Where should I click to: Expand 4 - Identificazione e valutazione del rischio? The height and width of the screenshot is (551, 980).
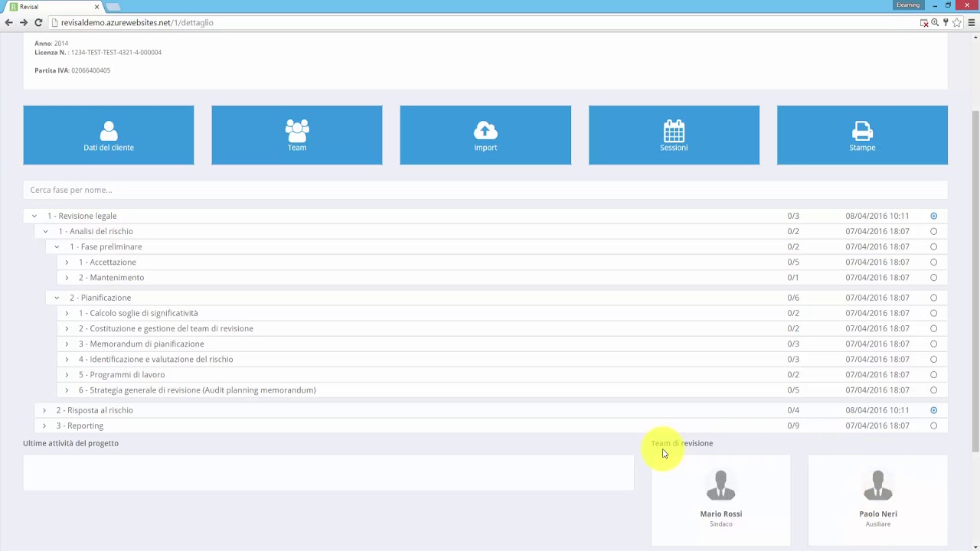pyautogui.click(x=67, y=359)
